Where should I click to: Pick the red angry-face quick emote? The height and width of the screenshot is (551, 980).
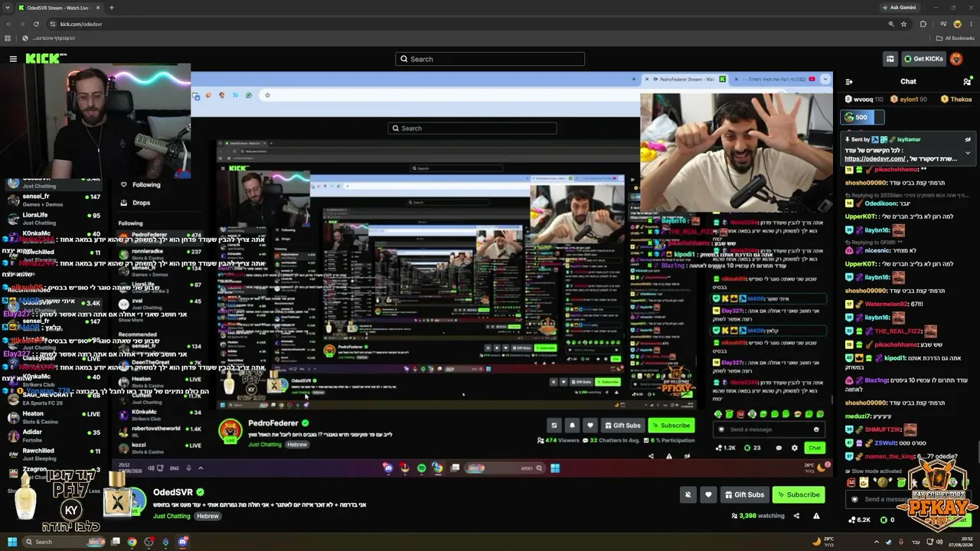pos(851,482)
